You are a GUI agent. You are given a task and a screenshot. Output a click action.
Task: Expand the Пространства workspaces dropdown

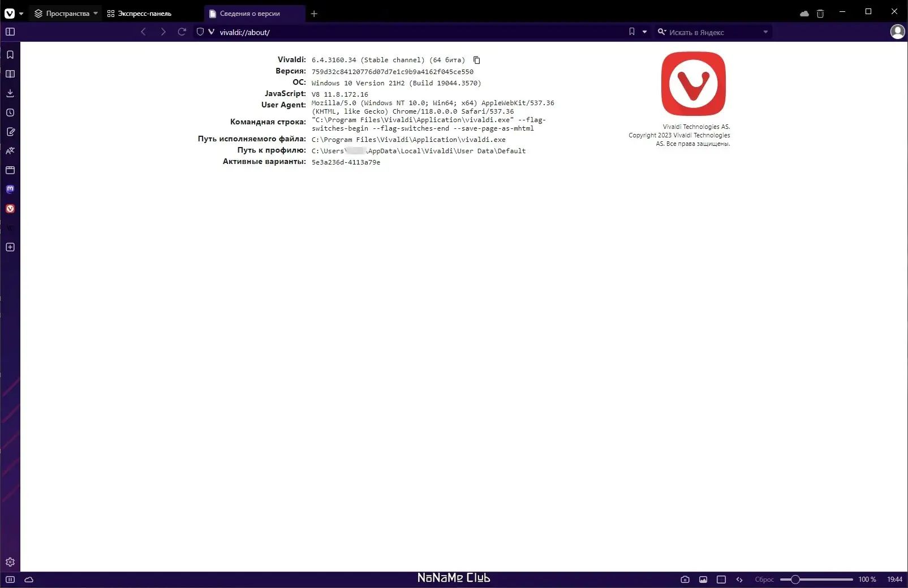(66, 14)
